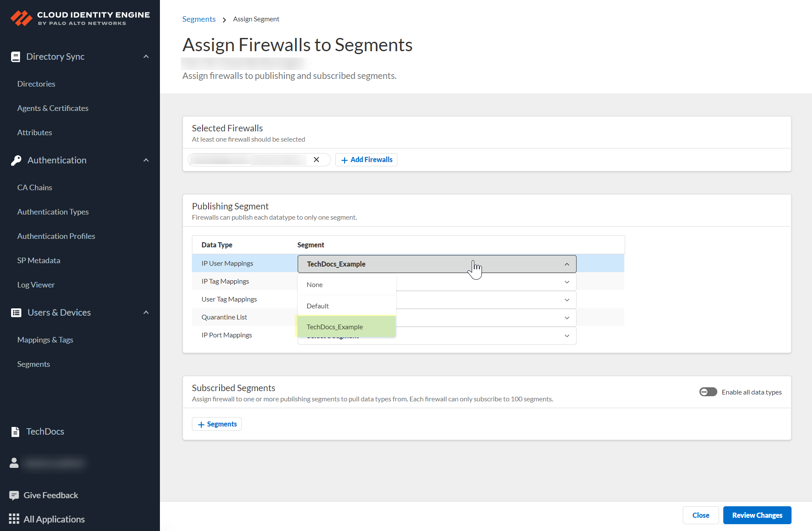Viewport: 812px width, 531px height.
Task: Collapse the Directory Sync section chevron
Action: point(146,57)
